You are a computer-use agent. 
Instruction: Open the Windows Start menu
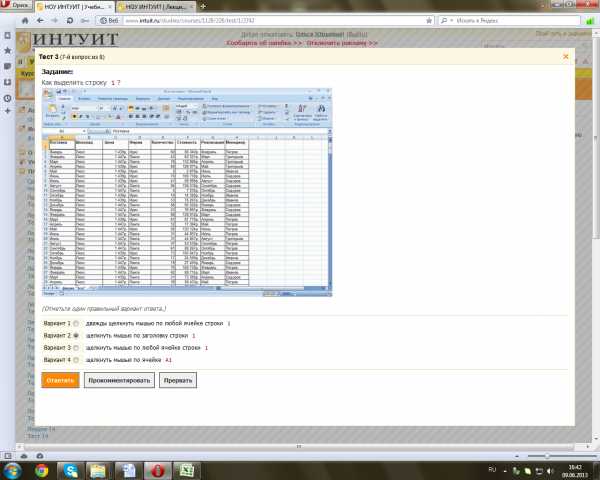coord(11,470)
